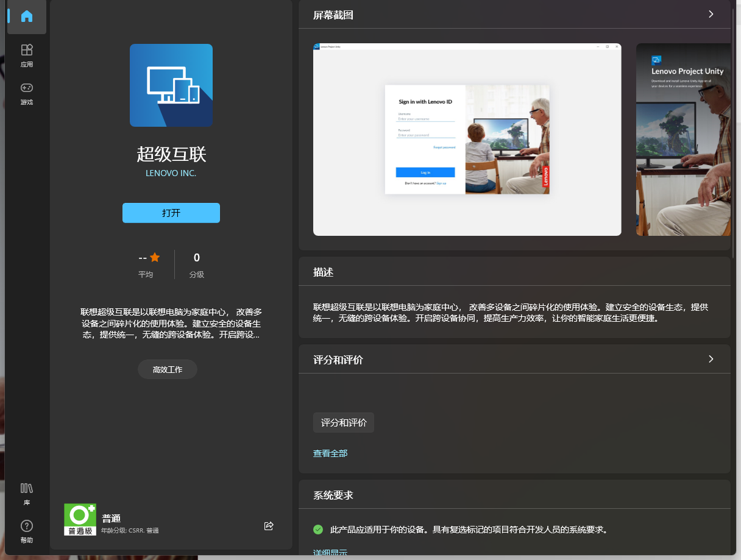Open the 帮助 (Help) sidebar item
The height and width of the screenshot is (560, 741).
point(27,531)
